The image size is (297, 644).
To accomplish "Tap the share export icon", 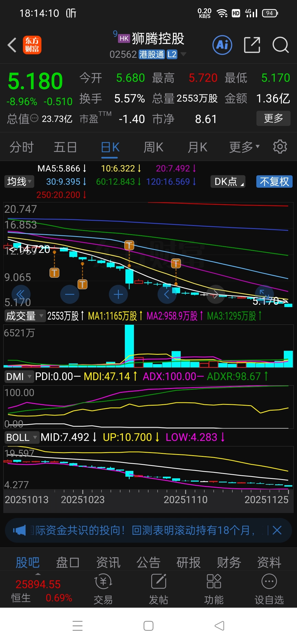I will coord(252,45).
